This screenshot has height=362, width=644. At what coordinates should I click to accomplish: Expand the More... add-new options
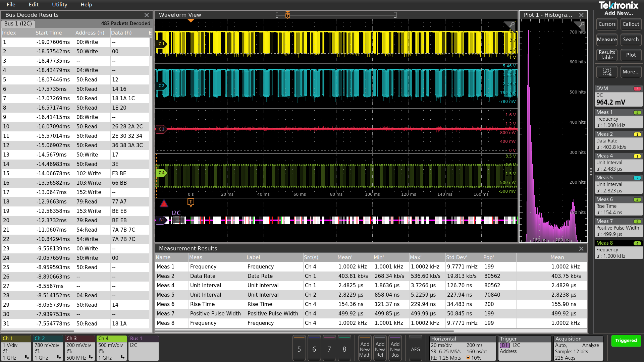631,72
